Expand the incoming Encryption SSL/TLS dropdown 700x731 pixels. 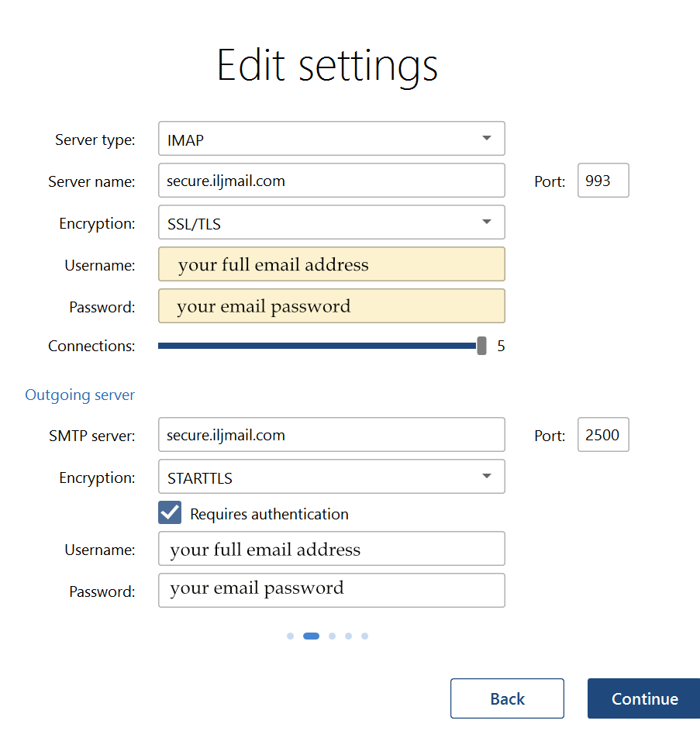click(331, 222)
